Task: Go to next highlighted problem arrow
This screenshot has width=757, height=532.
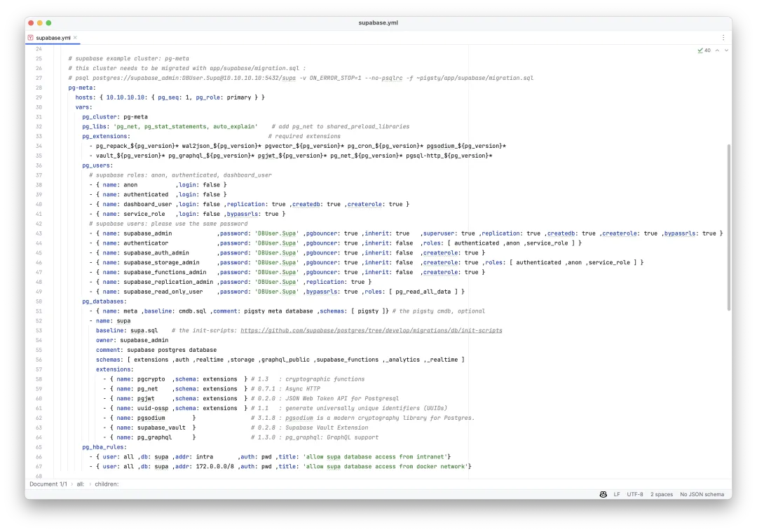Action: click(726, 50)
